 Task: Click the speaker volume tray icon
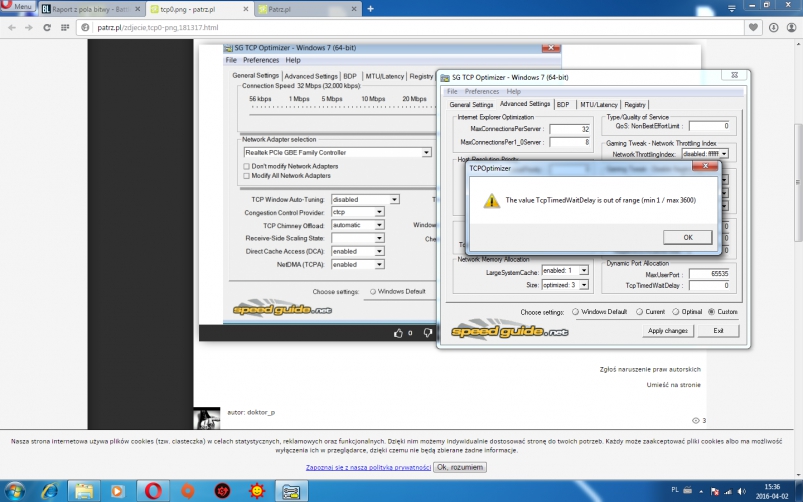741,491
